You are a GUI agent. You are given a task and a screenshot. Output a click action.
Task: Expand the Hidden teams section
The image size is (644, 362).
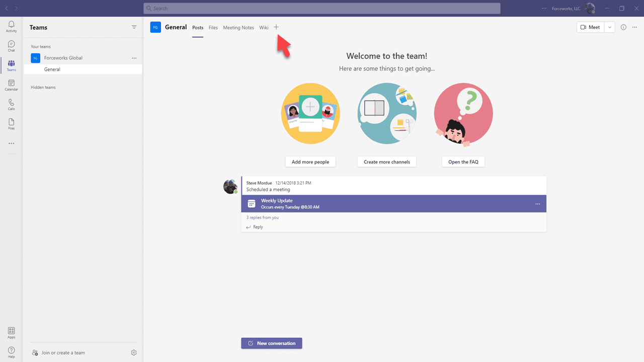click(x=43, y=87)
